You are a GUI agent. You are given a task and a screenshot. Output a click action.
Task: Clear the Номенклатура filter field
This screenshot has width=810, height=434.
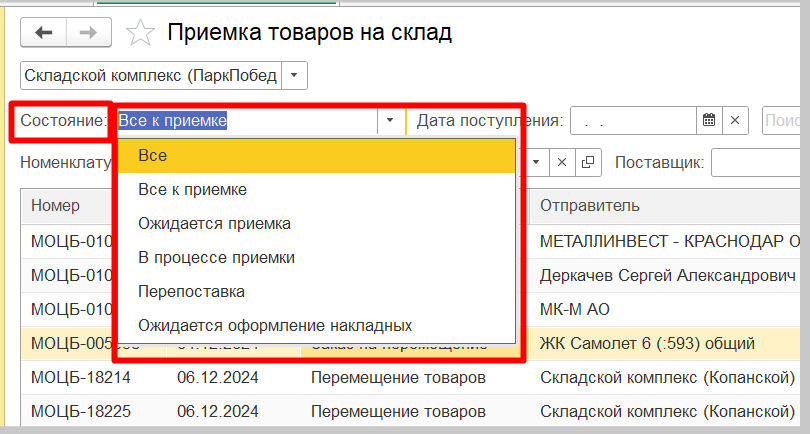[x=562, y=162]
